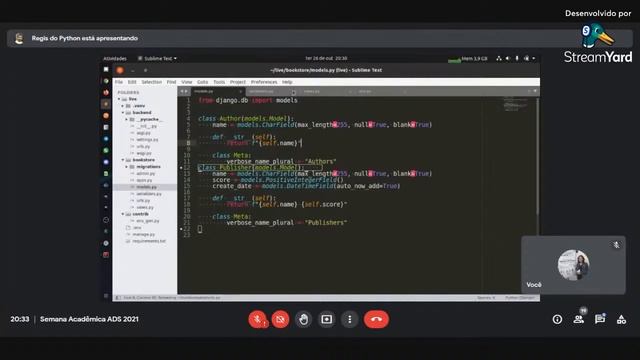Click the orange window close button
Image resolution: width=640 pixels, height=360 pixels.
(x=120, y=70)
